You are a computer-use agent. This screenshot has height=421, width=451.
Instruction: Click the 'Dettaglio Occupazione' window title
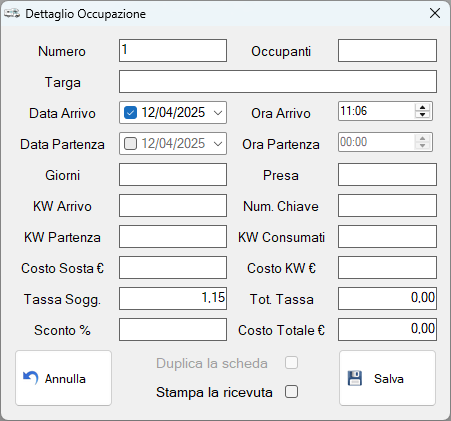pos(86,14)
